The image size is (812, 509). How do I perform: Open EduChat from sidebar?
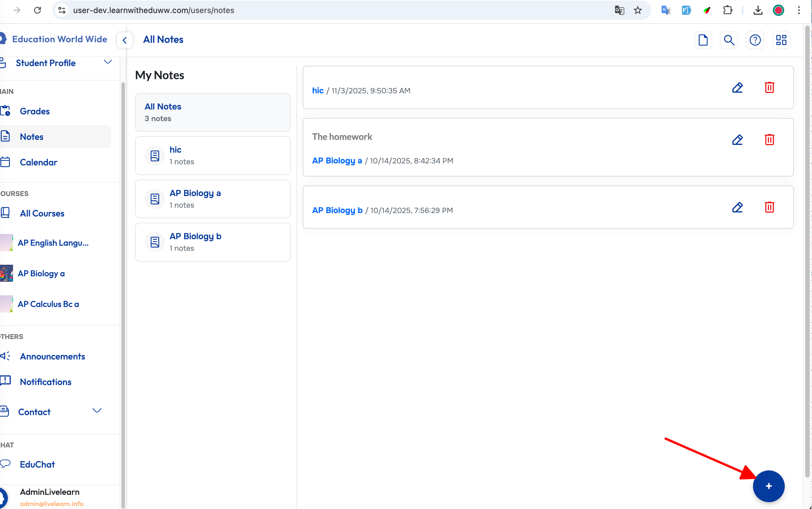click(x=37, y=464)
